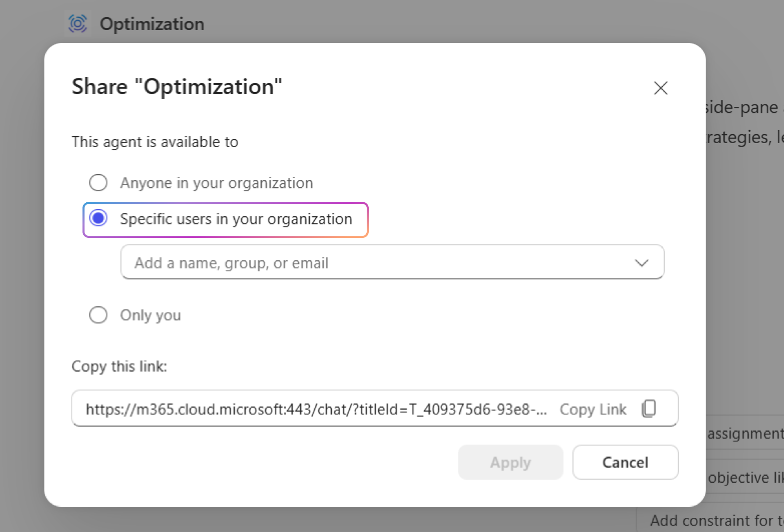
Task: Select the Add constraint suggestion
Action: [715, 521]
